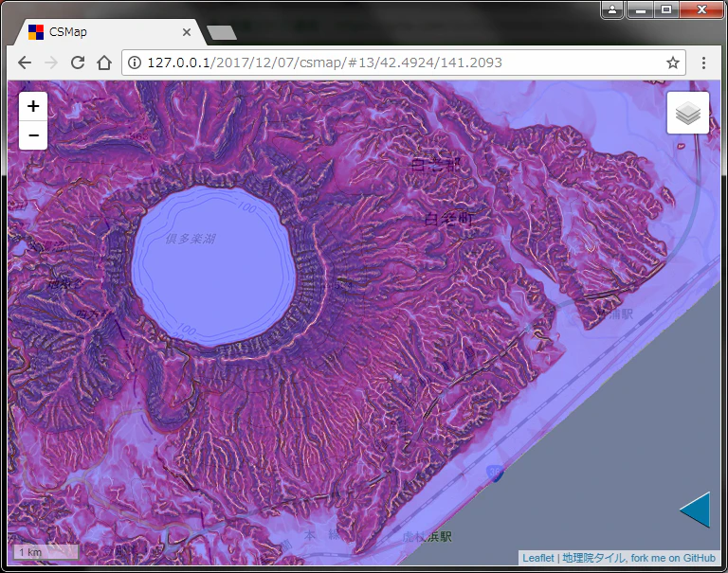This screenshot has width=728, height=573.
Task: Open a new browser tab
Action: click(x=222, y=32)
